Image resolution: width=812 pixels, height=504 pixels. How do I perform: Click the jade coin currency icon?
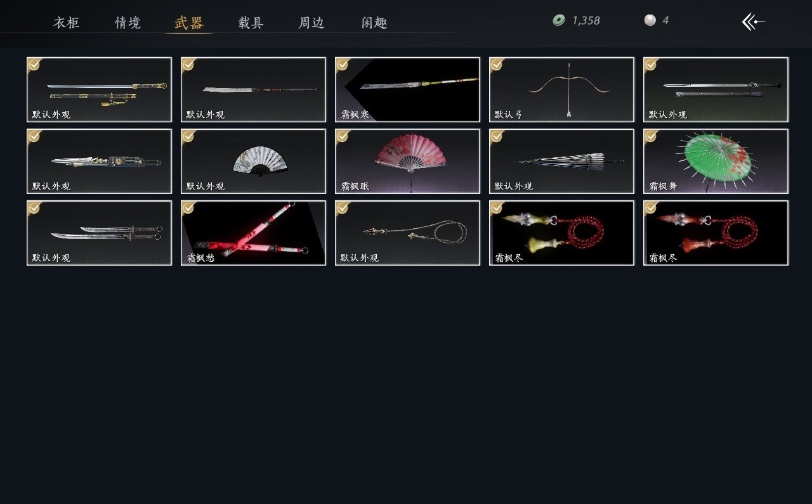pyautogui.click(x=559, y=20)
